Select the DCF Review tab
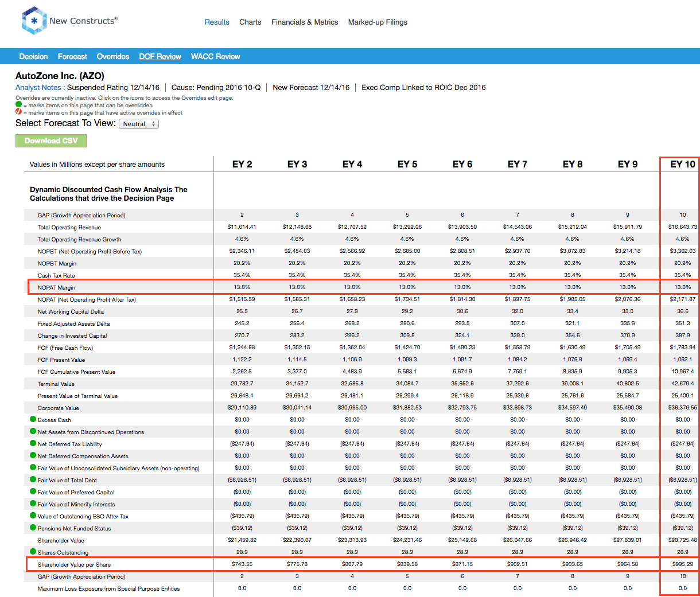The image size is (700, 597). [x=160, y=57]
